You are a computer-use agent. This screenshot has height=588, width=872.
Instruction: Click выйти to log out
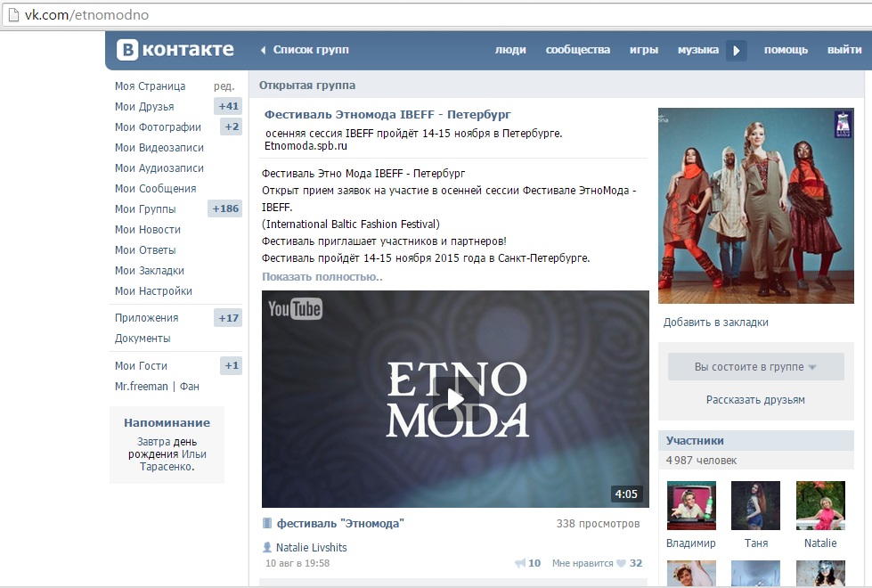point(844,50)
